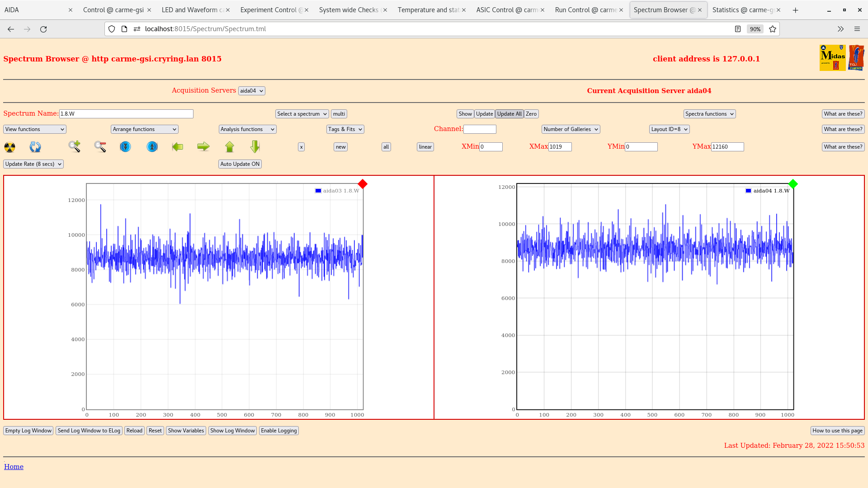Click into the Channel input field

pyautogui.click(x=480, y=129)
